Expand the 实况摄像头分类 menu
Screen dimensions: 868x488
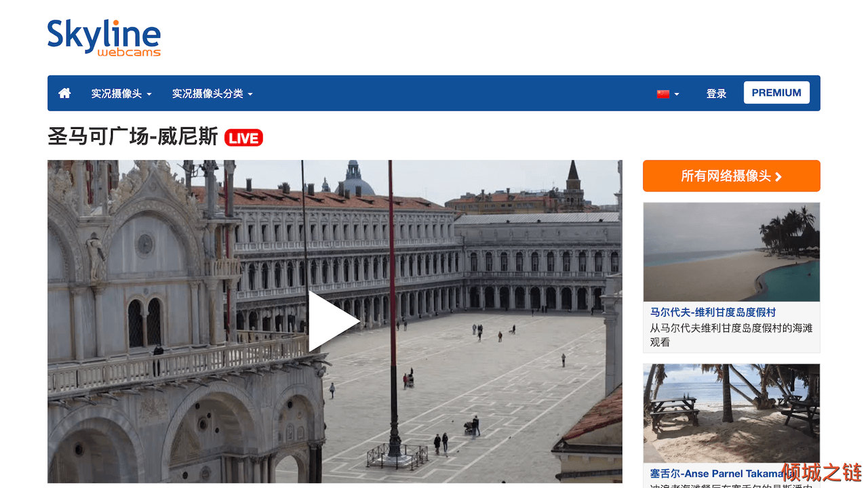pyautogui.click(x=212, y=94)
